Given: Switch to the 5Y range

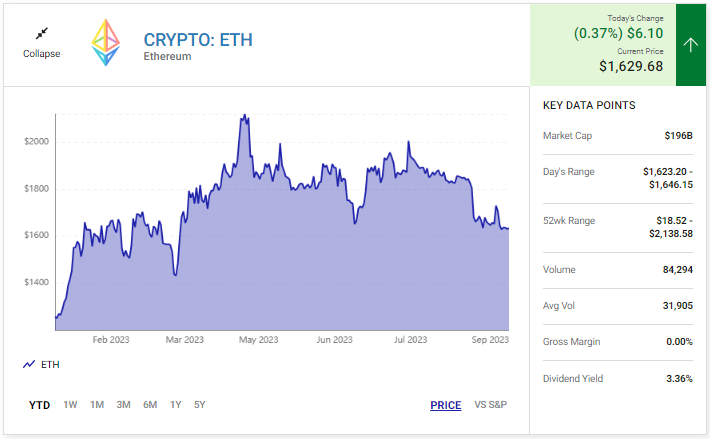Looking at the screenshot, I should point(200,405).
